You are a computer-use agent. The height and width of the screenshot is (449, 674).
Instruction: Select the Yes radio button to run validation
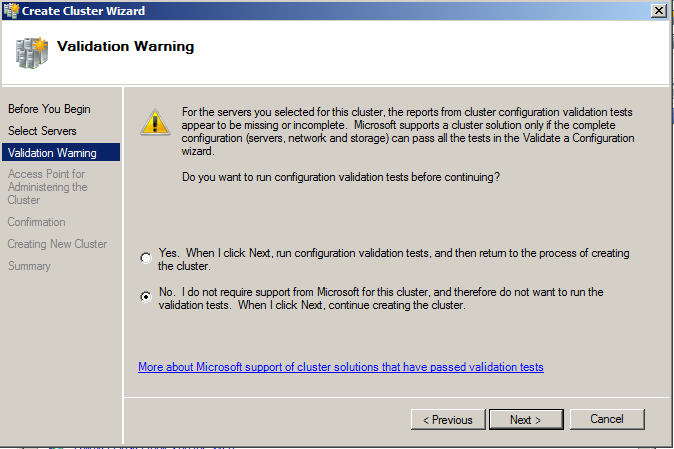(x=146, y=258)
